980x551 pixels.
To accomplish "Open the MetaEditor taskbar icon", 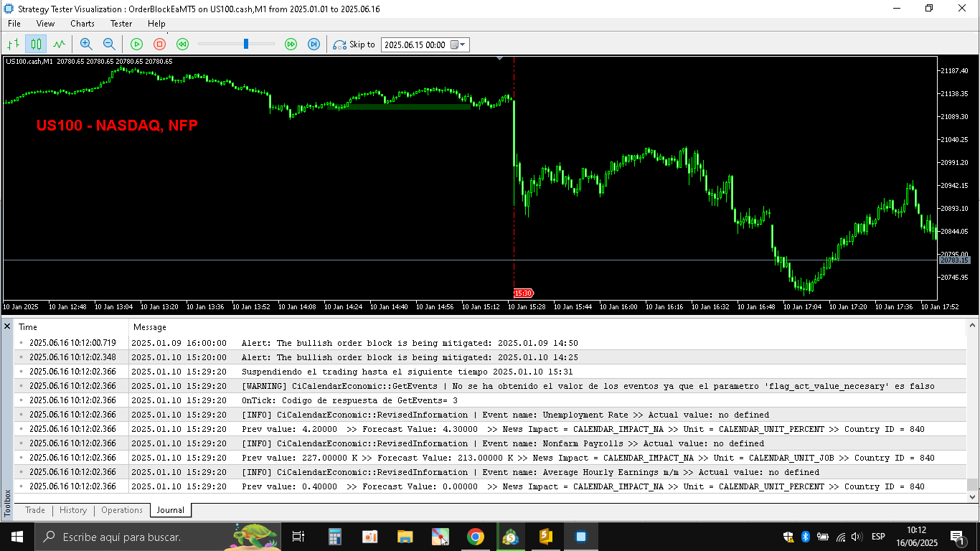I will 545,537.
